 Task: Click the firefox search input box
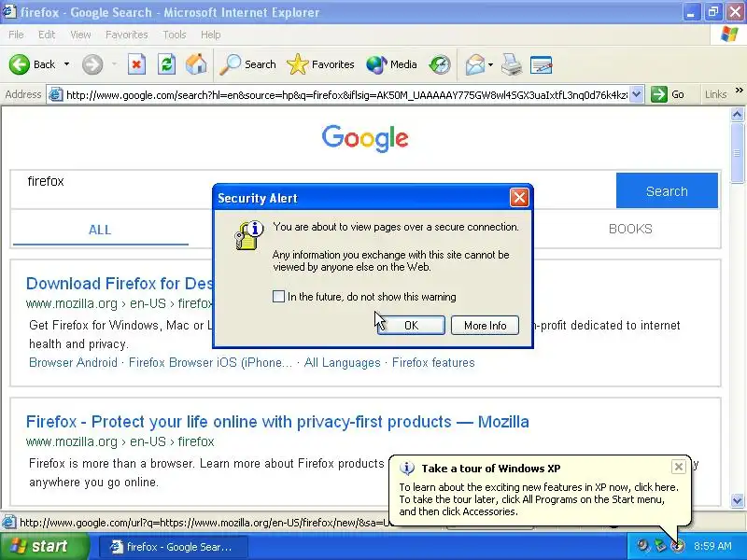click(313, 189)
